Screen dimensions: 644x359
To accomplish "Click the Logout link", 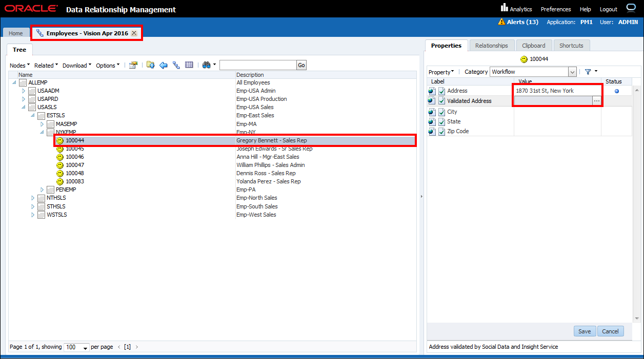I will click(x=609, y=9).
